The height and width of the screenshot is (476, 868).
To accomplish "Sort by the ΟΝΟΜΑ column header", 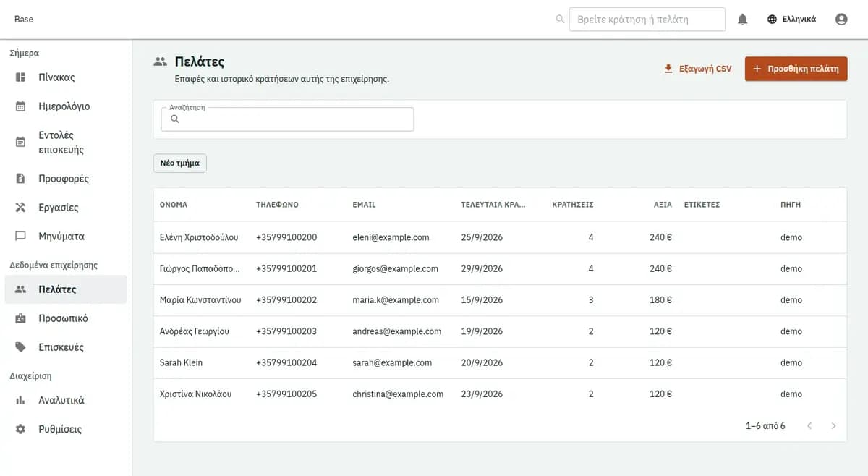I will pos(174,205).
